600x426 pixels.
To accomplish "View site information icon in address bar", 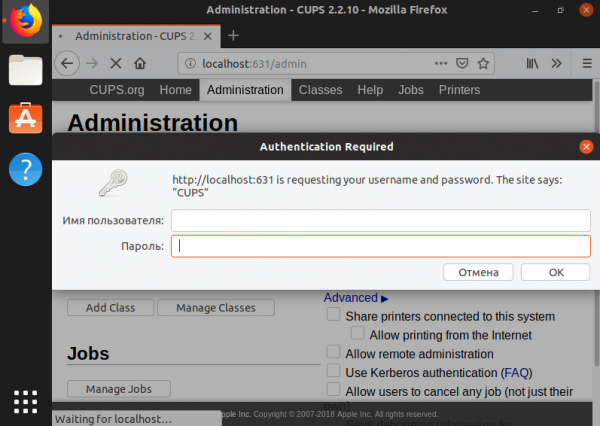I will (x=190, y=64).
